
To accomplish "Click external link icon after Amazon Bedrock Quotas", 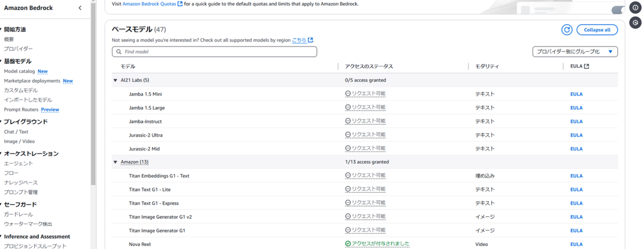I will coord(180,3).
